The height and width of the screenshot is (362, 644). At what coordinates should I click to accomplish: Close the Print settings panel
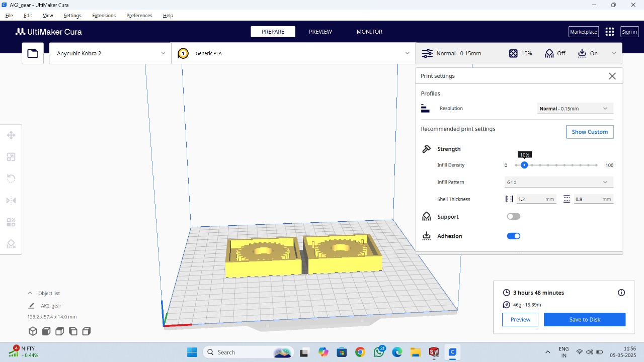[612, 76]
